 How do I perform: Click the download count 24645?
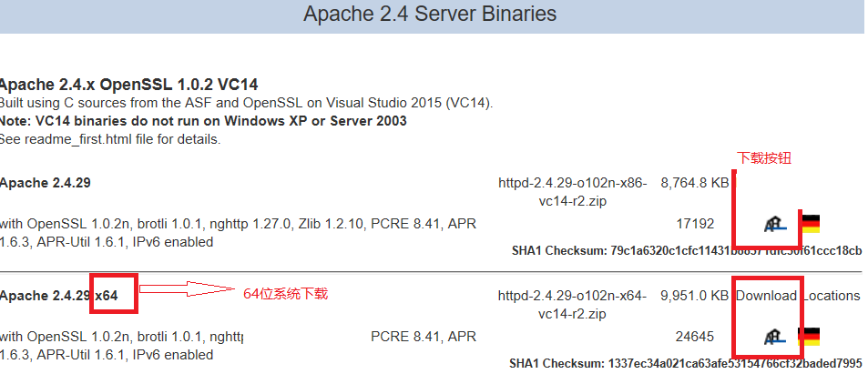click(695, 337)
